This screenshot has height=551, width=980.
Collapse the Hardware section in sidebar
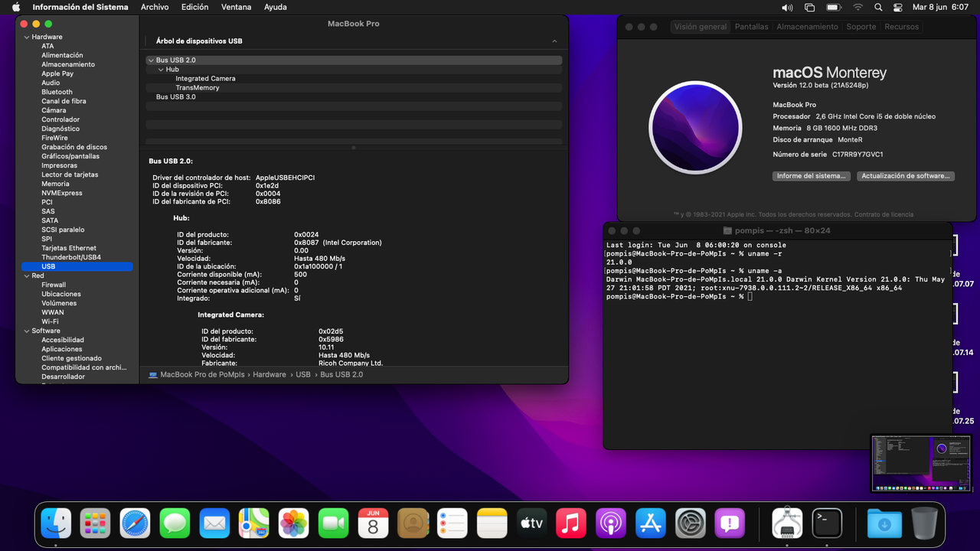click(x=27, y=37)
